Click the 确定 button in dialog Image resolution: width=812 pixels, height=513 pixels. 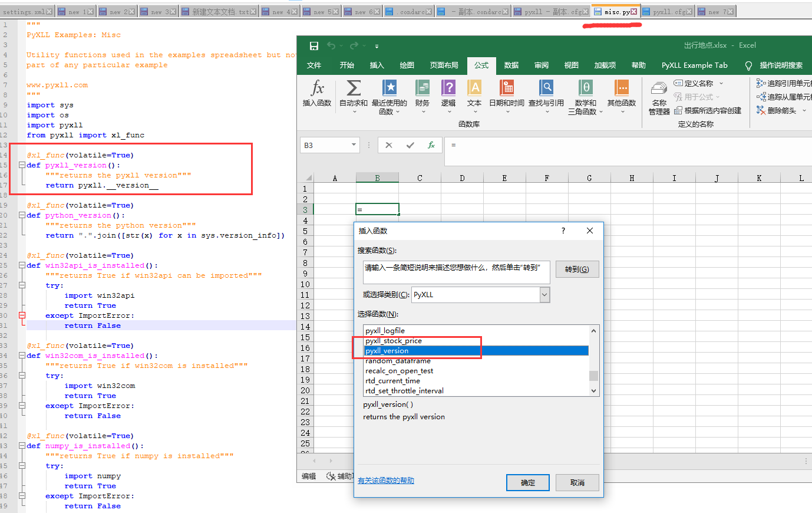528,482
